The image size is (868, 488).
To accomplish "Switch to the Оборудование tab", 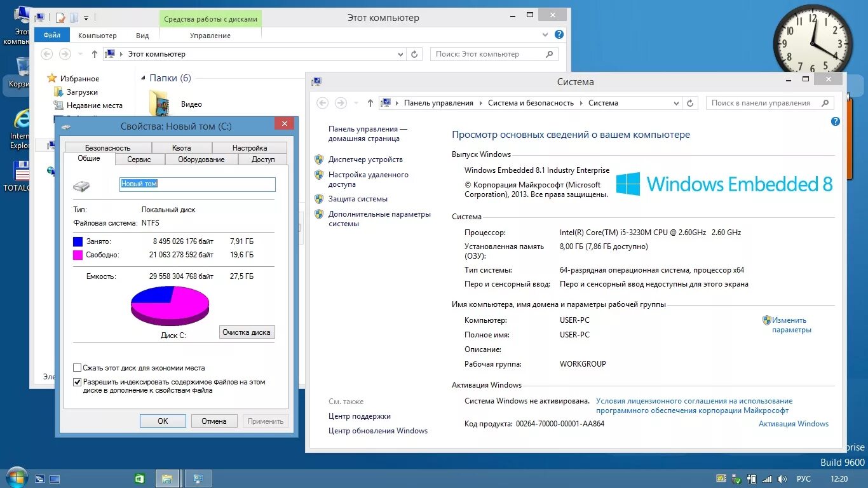I will [x=201, y=159].
